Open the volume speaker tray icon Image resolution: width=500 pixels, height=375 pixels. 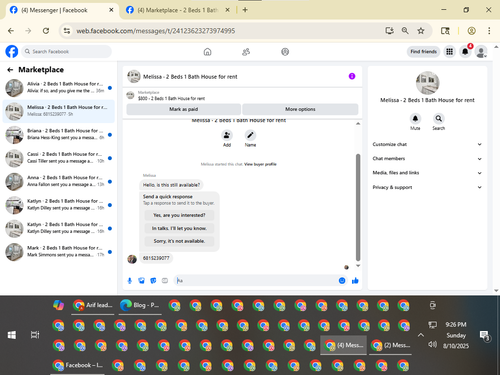point(432,344)
